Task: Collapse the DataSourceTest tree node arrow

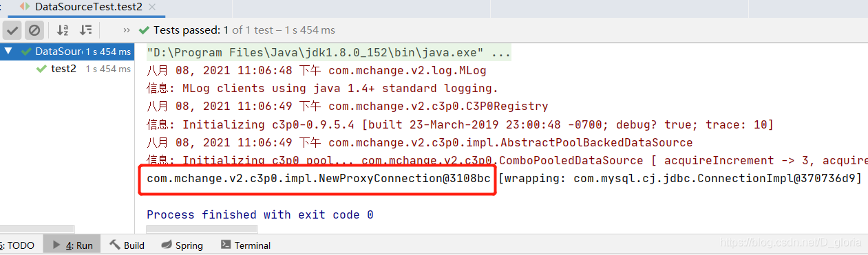Action: tap(8, 51)
